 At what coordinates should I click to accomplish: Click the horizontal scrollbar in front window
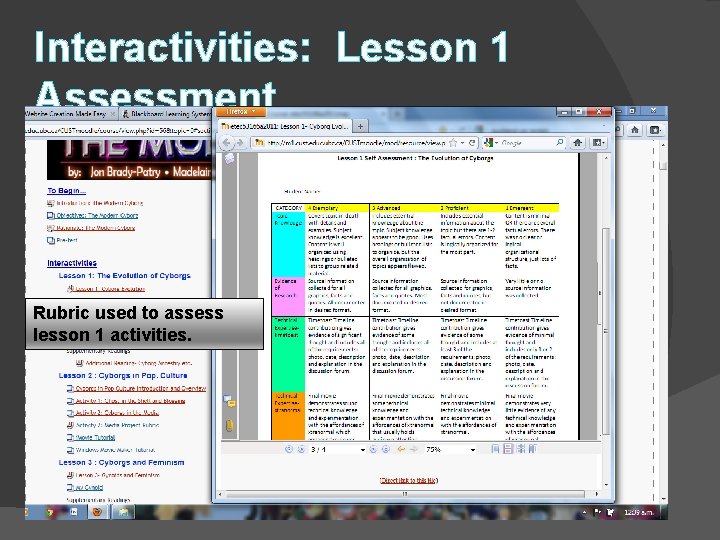pyautogui.click(x=405, y=494)
